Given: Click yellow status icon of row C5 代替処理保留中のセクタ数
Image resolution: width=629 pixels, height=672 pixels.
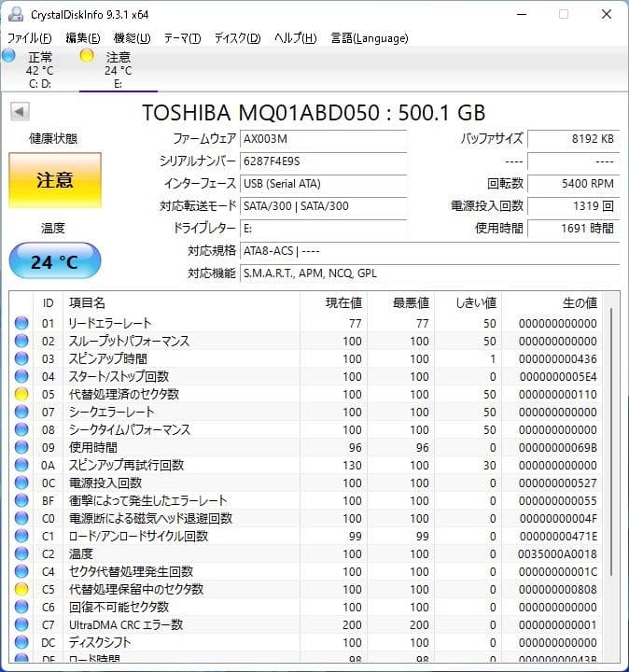Looking at the screenshot, I should click(x=21, y=589).
